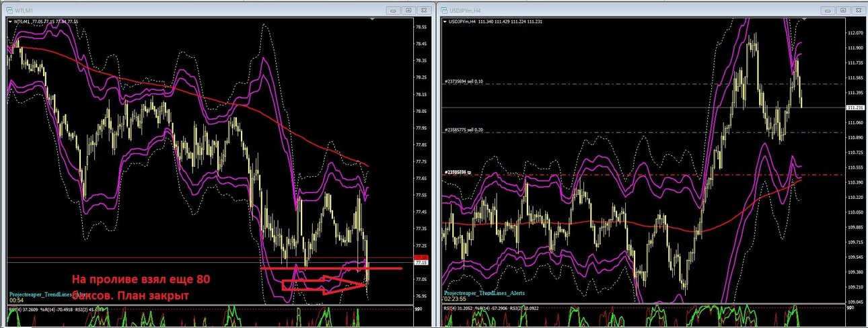Click the chart icon in USDJPYm,H4 title bar
This screenshot has height=328, width=868.
click(445, 10)
